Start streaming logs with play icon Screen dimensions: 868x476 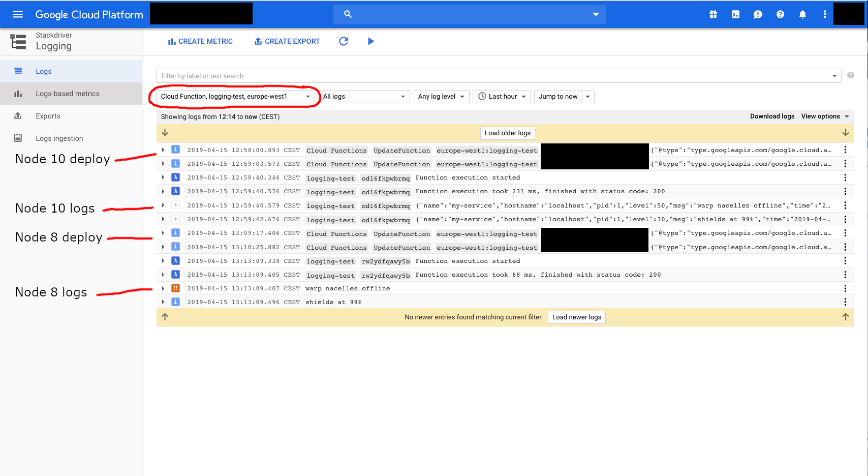[371, 41]
